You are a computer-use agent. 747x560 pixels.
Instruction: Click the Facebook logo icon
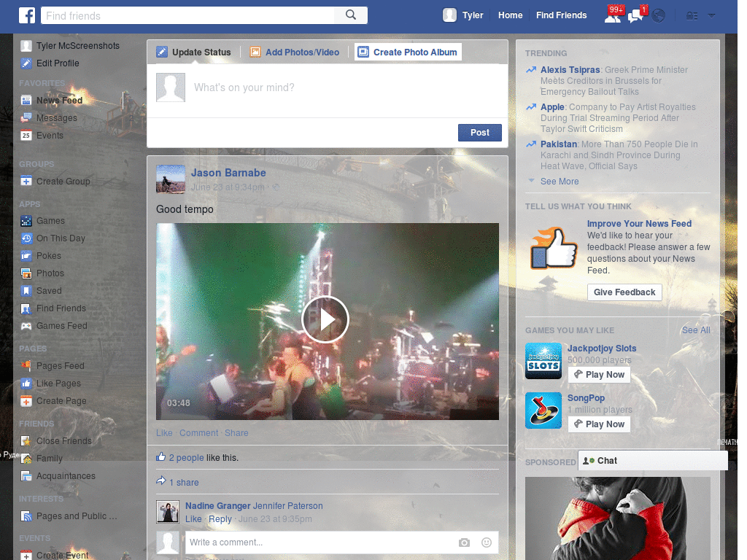pos(27,15)
